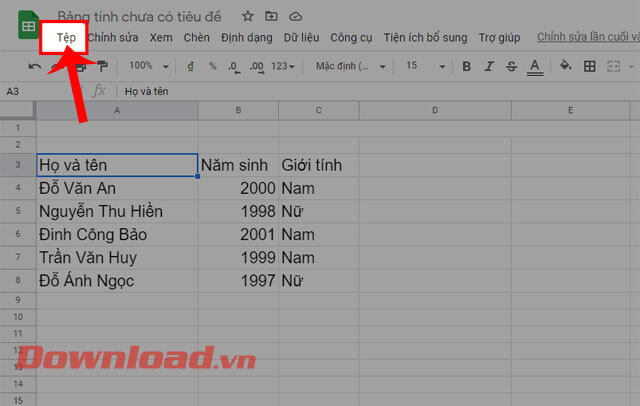Screen dimensions: 640x406
Task: Open the Tiện ích bổ sung menu
Action: pos(425,38)
